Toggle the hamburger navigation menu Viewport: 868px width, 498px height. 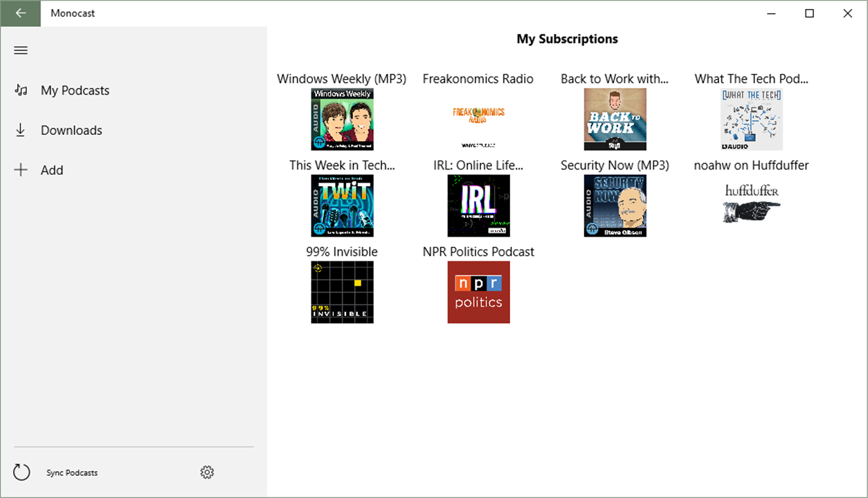21,50
